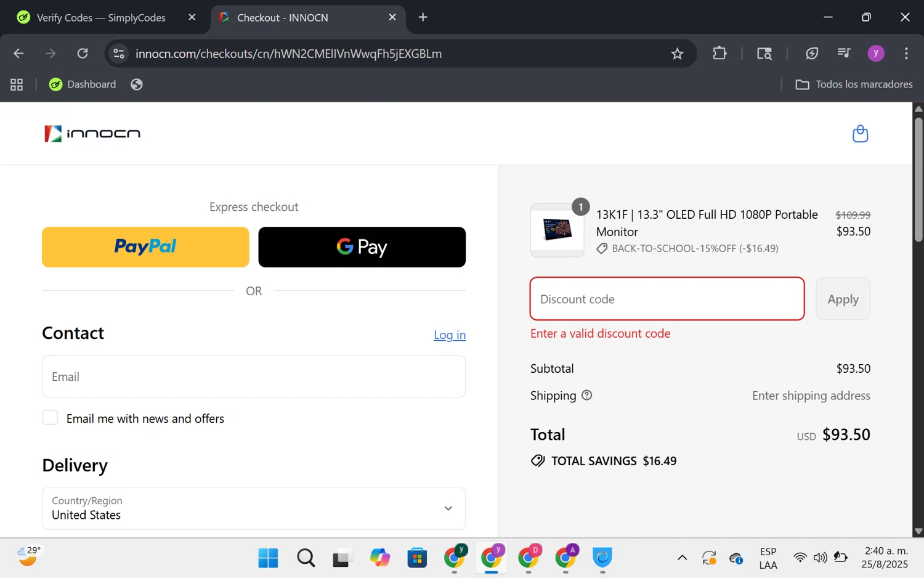
Task: Open the taskbar clock showing 2:40 a. m.
Action: click(885, 558)
